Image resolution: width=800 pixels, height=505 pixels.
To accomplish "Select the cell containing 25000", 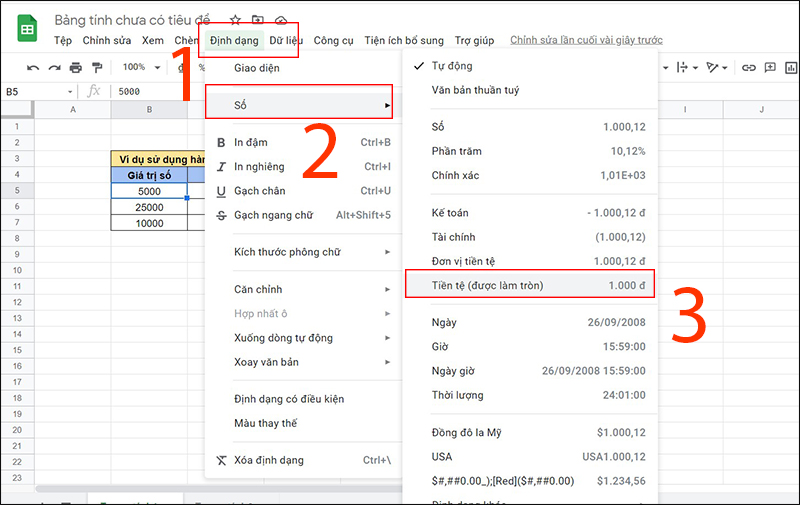I will coord(149,207).
